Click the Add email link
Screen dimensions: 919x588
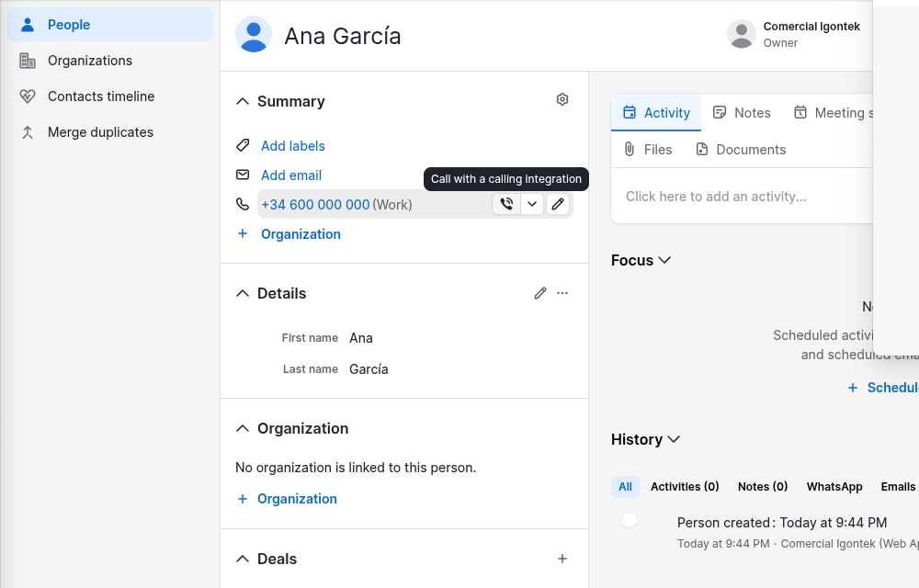[x=291, y=175]
